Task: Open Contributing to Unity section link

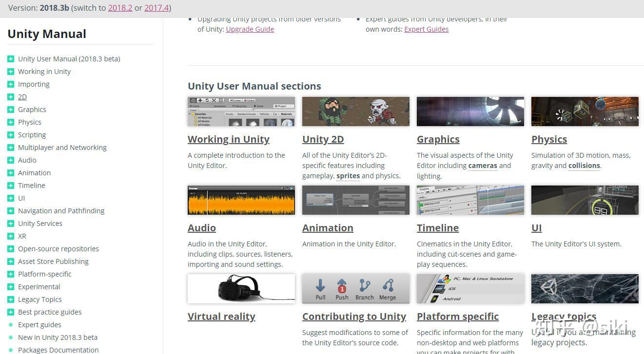Action: click(x=354, y=317)
